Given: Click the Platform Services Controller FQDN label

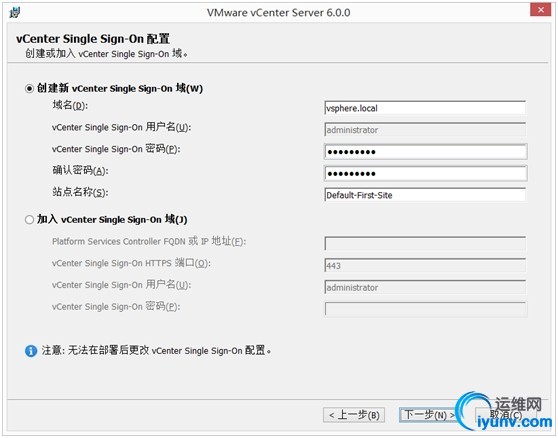Looking at the screenshot, I should tap(149, 241).
